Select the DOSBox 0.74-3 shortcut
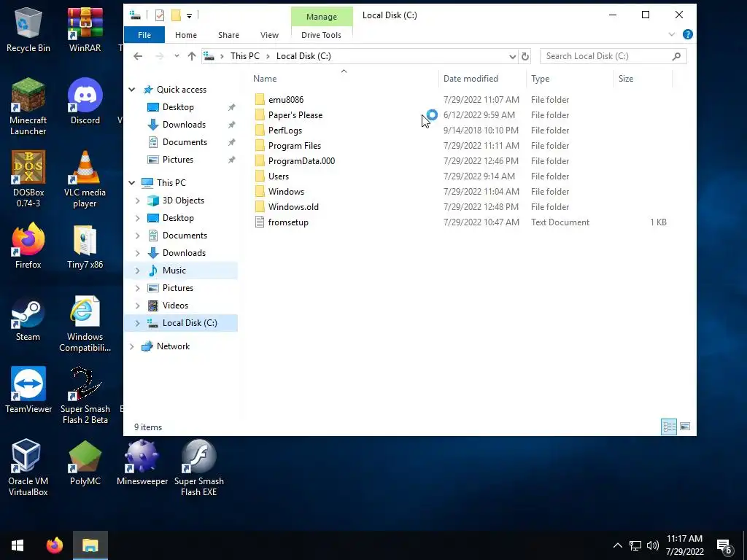Image resolution: width=747 pixels, height=560 pixels. (28, 179)
